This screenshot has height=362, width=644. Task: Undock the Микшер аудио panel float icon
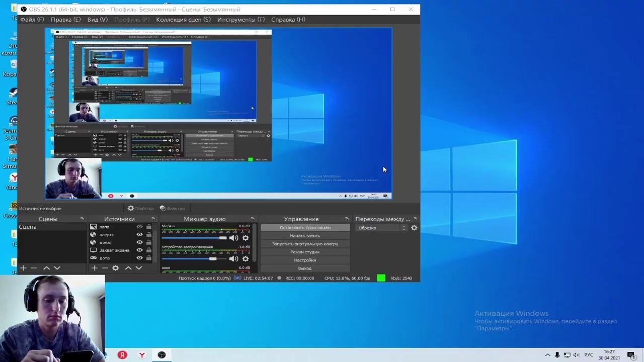tap(253, 219)
